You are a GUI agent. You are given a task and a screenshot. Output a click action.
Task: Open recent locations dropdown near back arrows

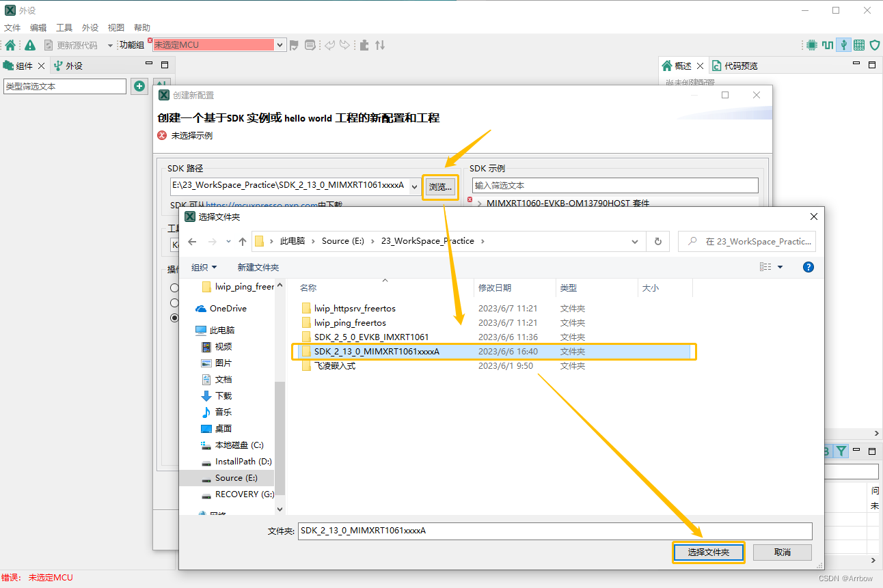click(228, 242)
